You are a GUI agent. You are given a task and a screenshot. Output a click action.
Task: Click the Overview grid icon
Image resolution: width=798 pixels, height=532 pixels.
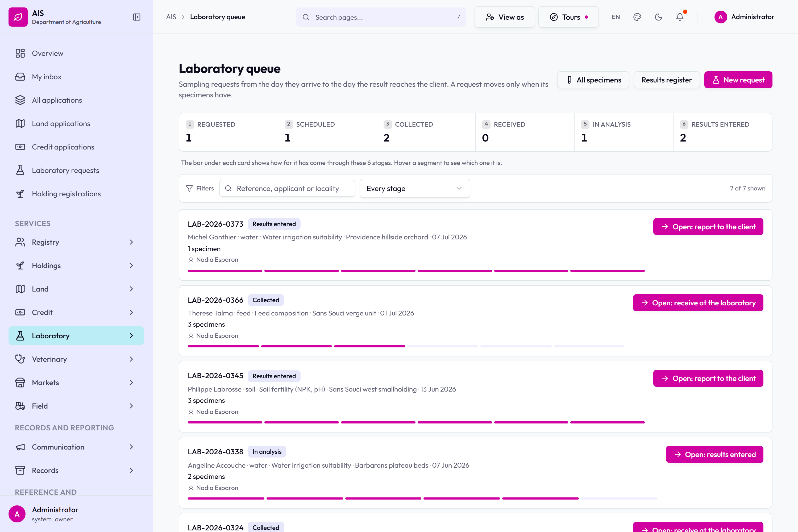click(x=20, y=53)
